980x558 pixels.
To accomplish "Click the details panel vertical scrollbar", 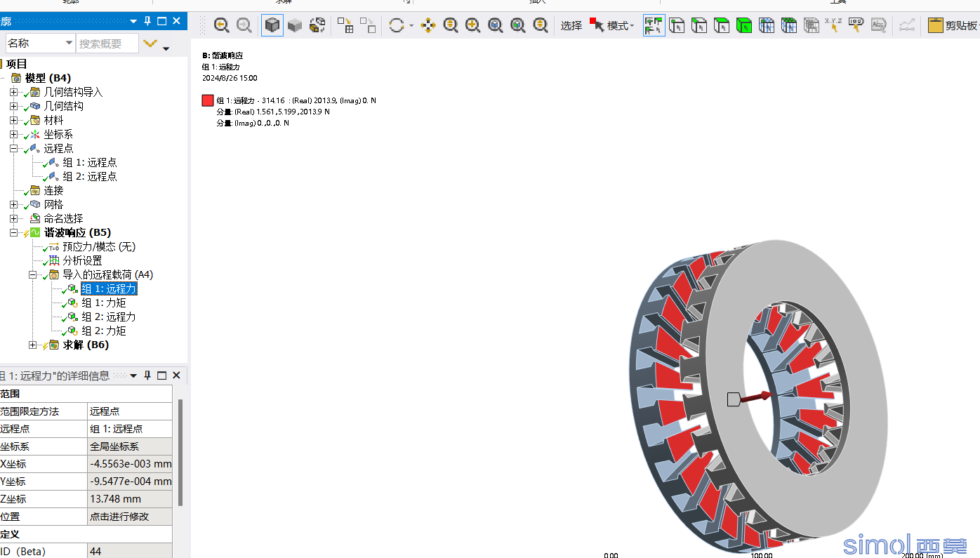I will point(180,453).
